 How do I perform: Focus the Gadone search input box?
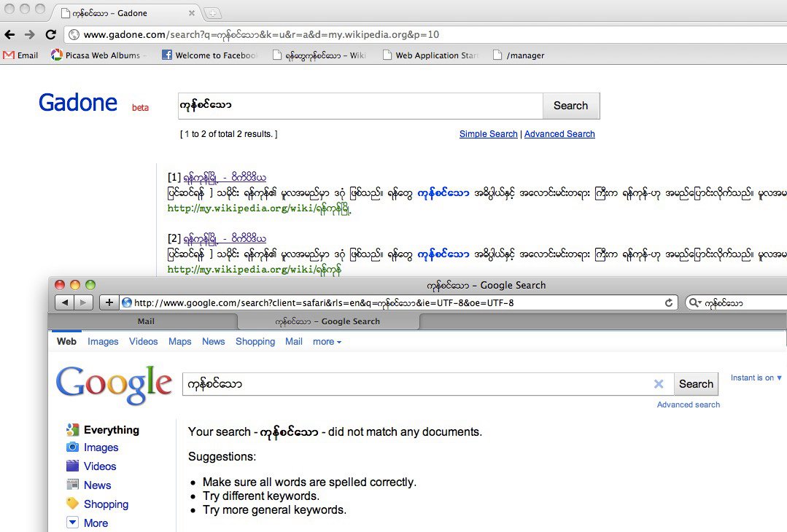click(360, 106)
